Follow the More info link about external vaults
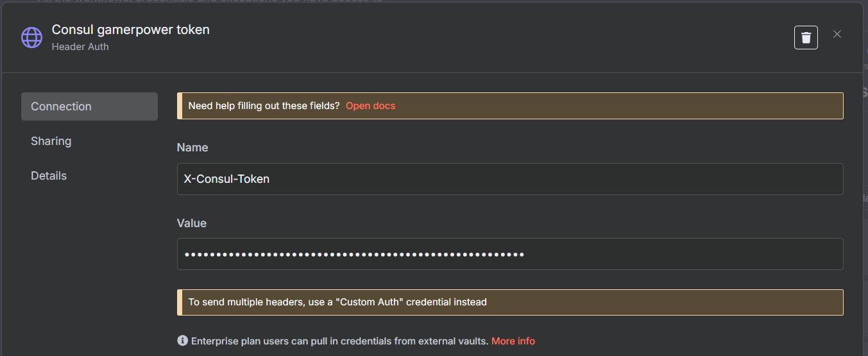This screenshot has height=356, width=868. (513, 341)
